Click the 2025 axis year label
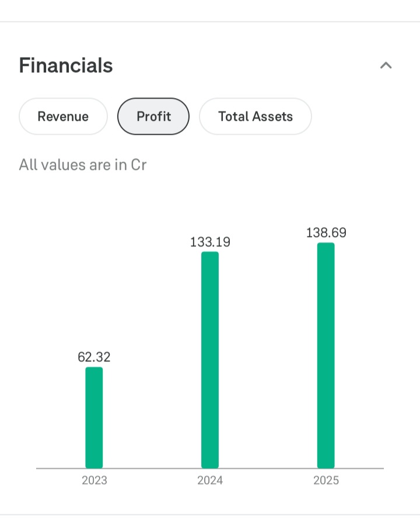420x522 pixels. pos(326,481)
